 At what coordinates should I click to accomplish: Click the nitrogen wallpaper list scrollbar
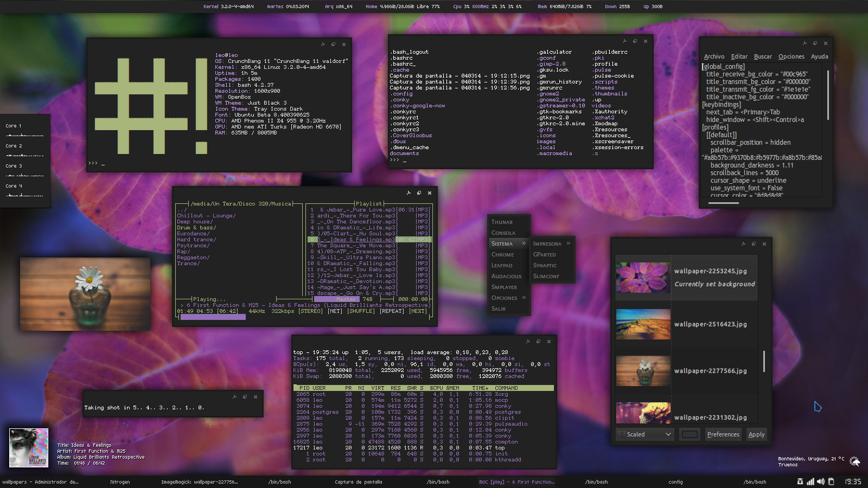tap(764, 361)
